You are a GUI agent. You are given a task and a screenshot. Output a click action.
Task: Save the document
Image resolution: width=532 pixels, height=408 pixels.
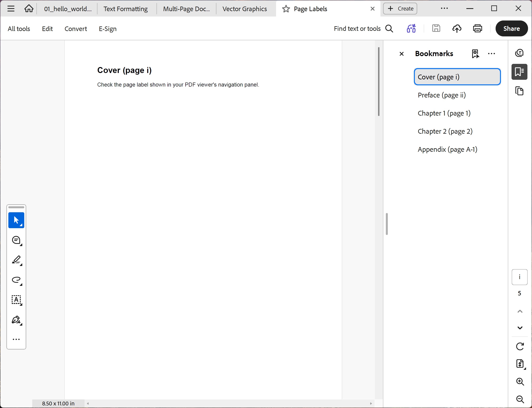tap(436, 28)
